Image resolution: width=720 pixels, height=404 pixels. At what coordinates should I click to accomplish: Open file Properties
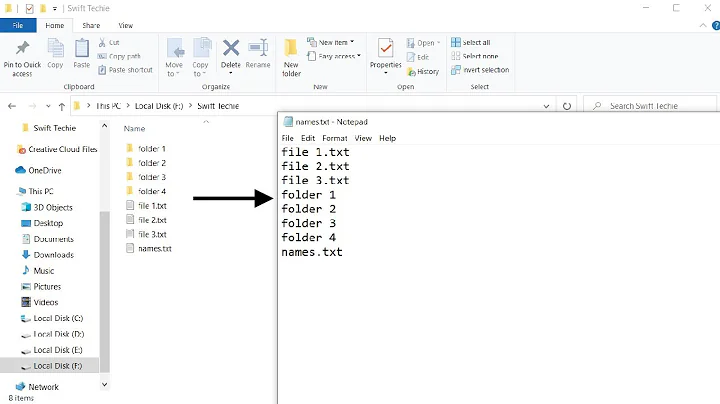coord(386,57)
